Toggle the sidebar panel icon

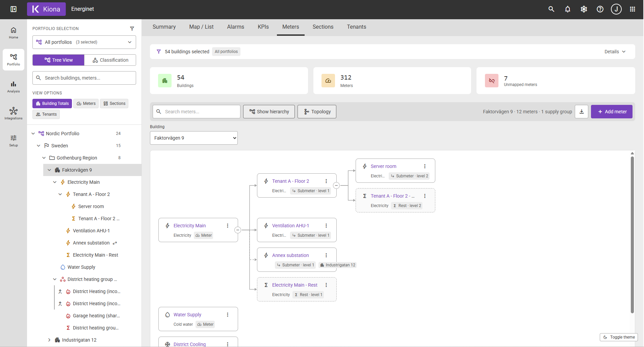pyautogui.click(x=14, y=9)
